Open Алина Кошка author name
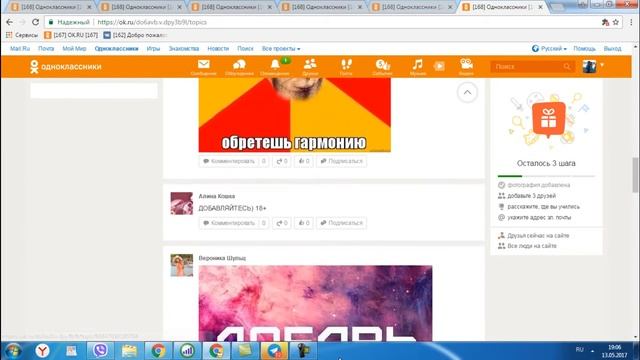640x360 pixels. click(217, 196)
